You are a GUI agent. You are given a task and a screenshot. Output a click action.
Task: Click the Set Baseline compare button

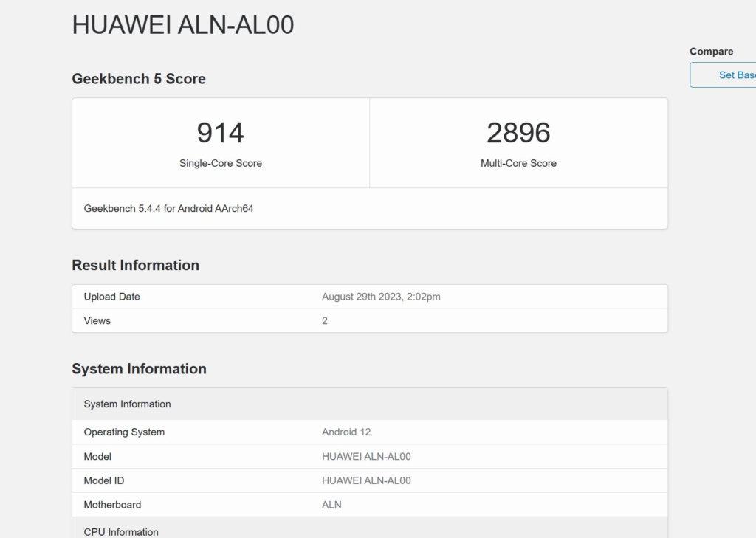click(723, 75)
